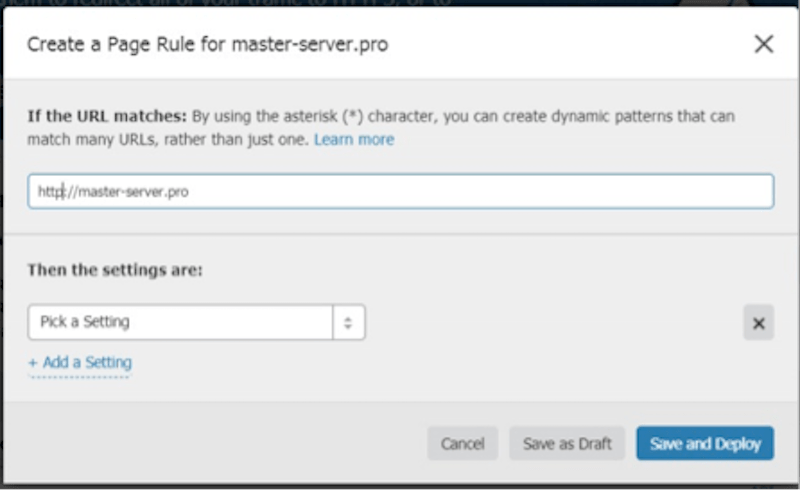Click Save as Draft
Screen dimensions: 800x491
(566, 444)
